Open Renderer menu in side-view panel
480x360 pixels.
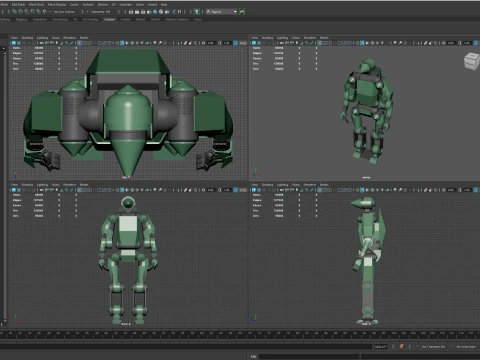coord(310,185)
